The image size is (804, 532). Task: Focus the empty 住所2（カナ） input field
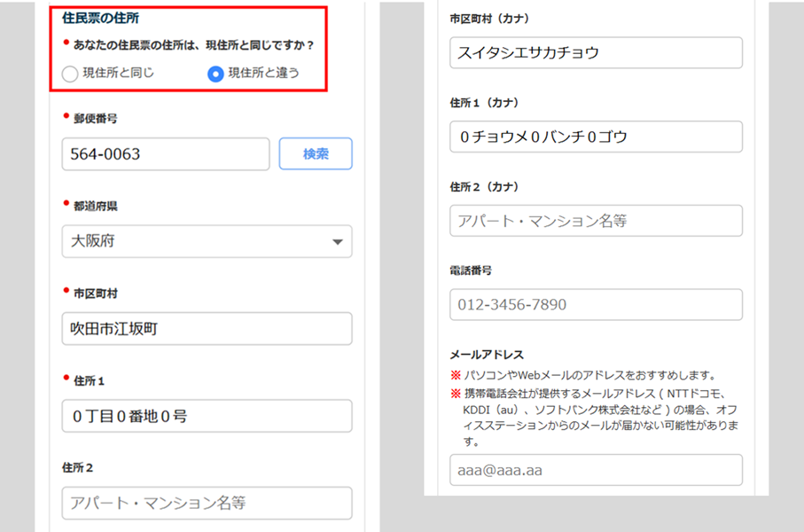596,221
